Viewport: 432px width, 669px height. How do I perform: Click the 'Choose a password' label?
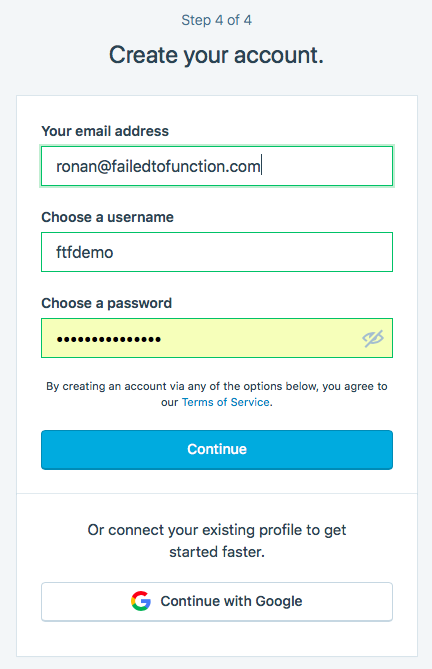click(107, 303)
